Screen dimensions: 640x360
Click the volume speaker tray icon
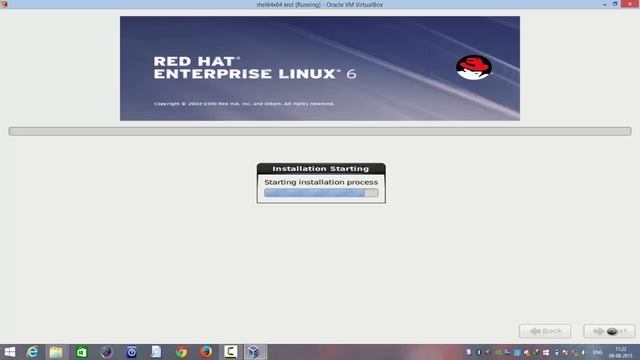click(x=583, y=352)
